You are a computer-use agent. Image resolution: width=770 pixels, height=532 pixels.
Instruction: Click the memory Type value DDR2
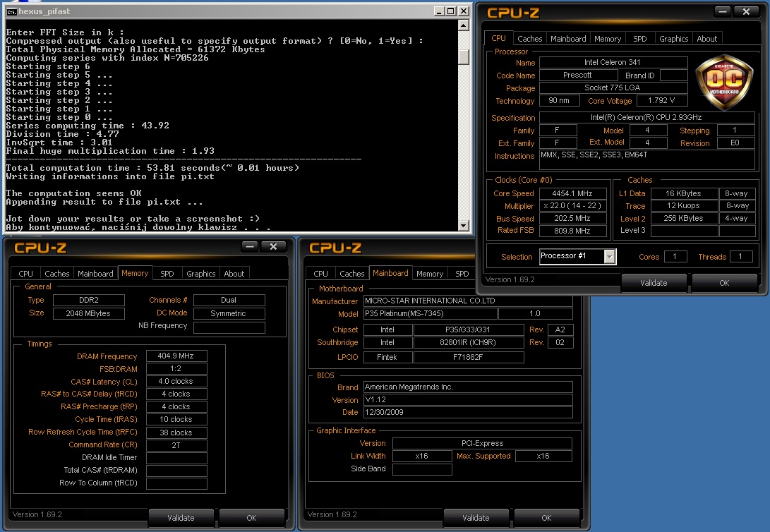(88, 300)
